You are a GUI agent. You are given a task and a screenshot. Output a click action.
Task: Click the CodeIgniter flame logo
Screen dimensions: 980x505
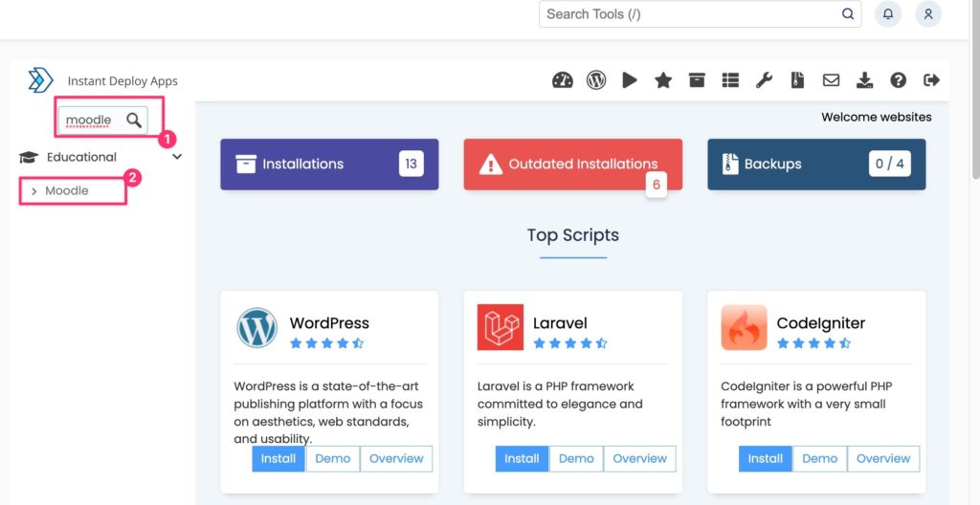tap(744, 327)
